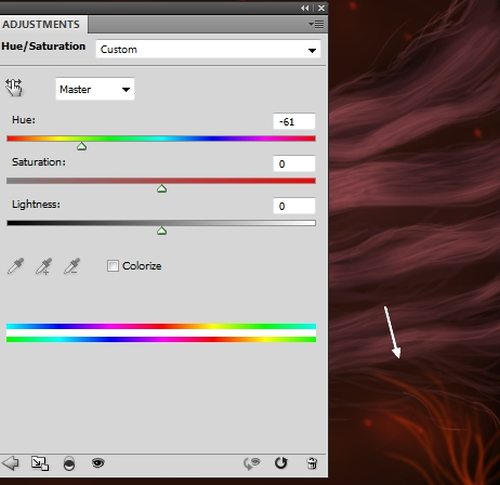Open the Master channel dropdown
Image resolution: width=500 pixels, height=485 pixels.
click(x=95, y=89)
